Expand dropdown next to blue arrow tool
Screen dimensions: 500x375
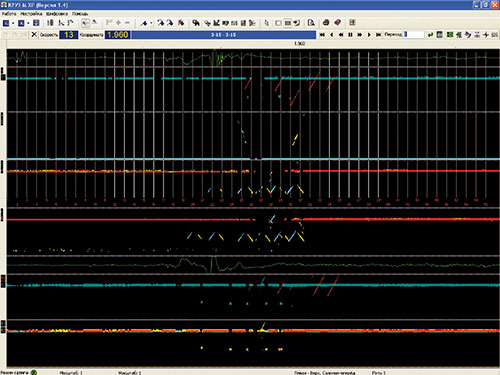[151, 23]
